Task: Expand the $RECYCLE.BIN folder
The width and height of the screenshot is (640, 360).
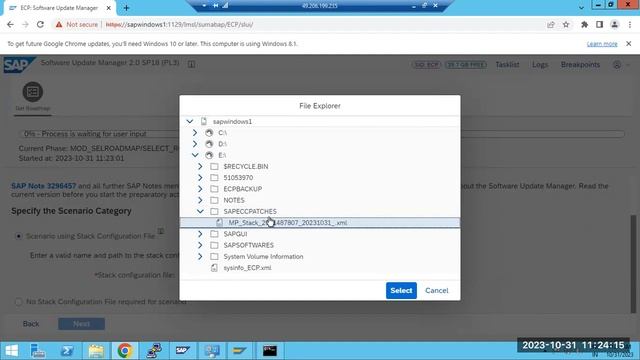Action: click(200, 167)
